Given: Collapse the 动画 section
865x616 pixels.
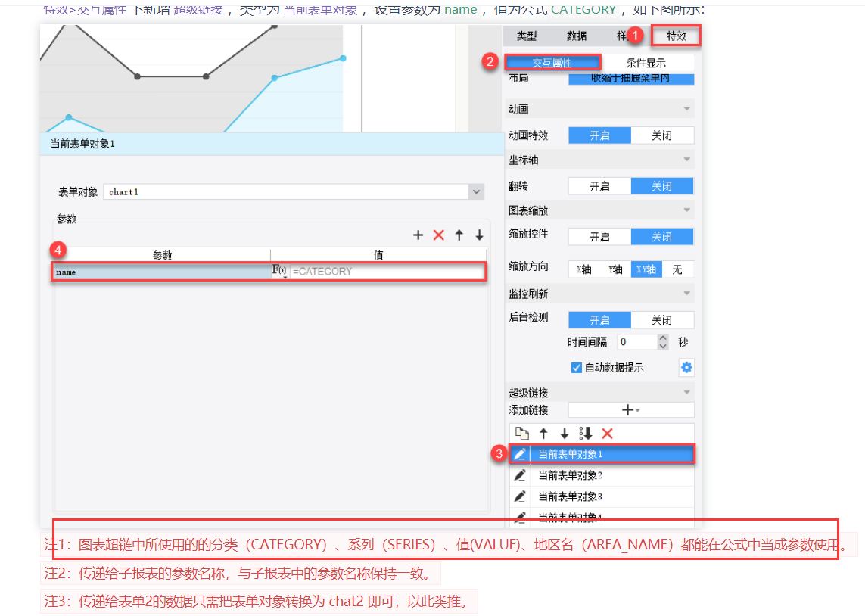Looking at the screenshot, I should [x=687, y=109].
